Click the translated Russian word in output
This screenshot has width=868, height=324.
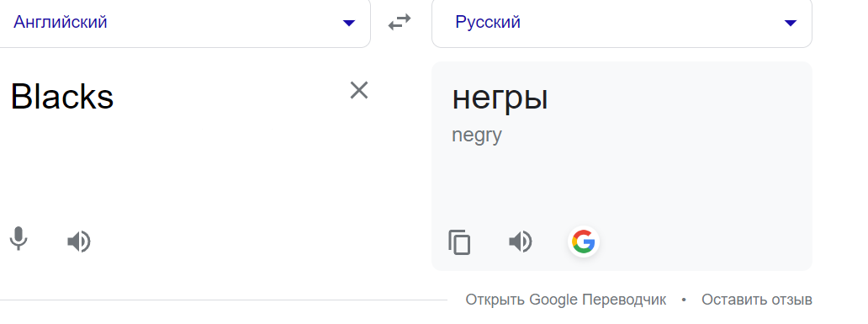coord(500,98)
